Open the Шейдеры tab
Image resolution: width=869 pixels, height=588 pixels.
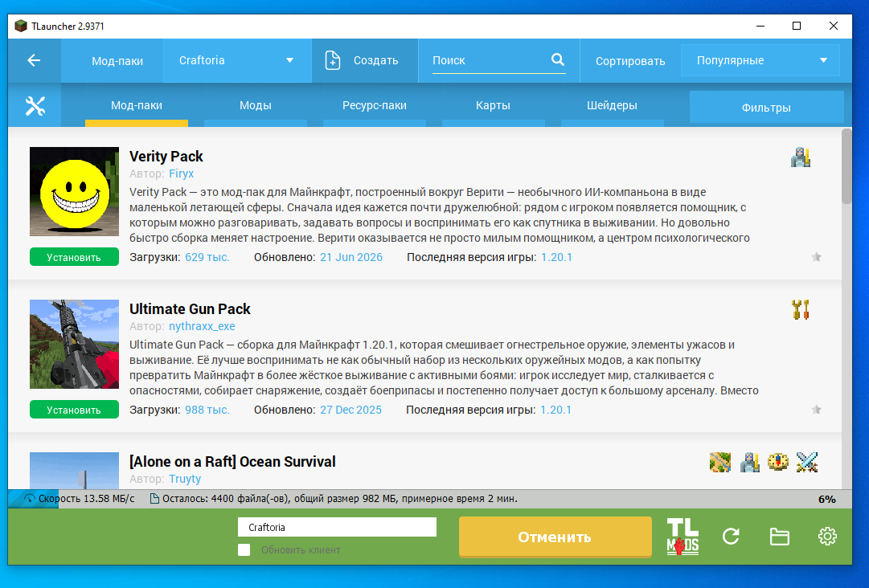pyautogui.click(x=612, y=105)
